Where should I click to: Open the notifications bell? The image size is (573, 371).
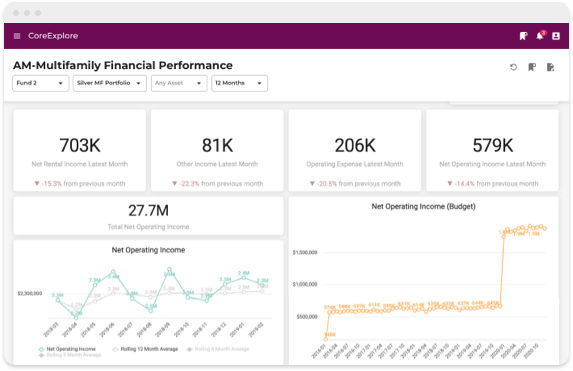click(x=540, y=35)
